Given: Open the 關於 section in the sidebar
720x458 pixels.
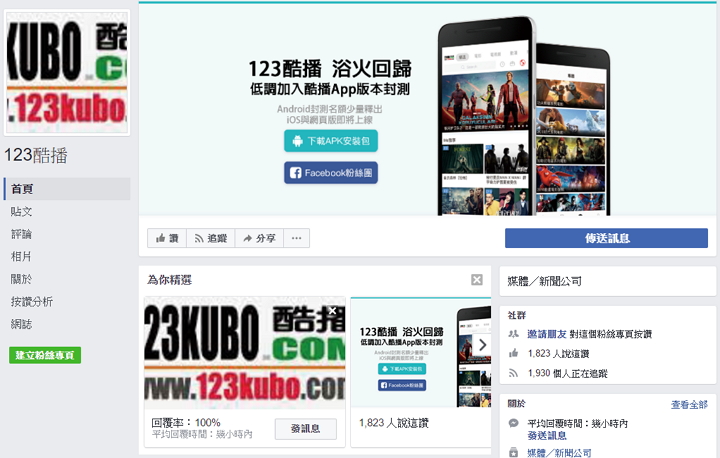Looking at the screenshot, I should pos(22,279).
